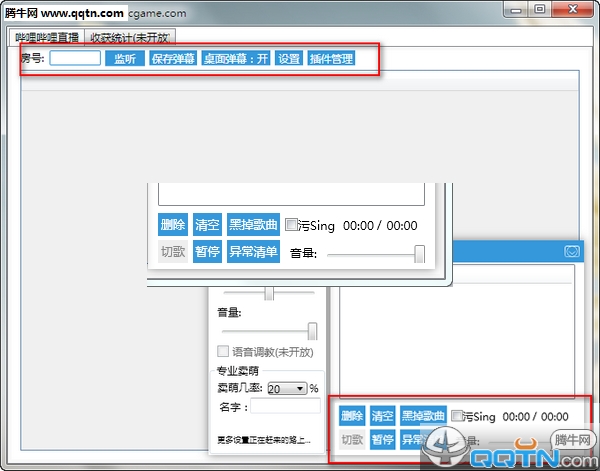
Task: Close the main window
Action: coord(573,10)
